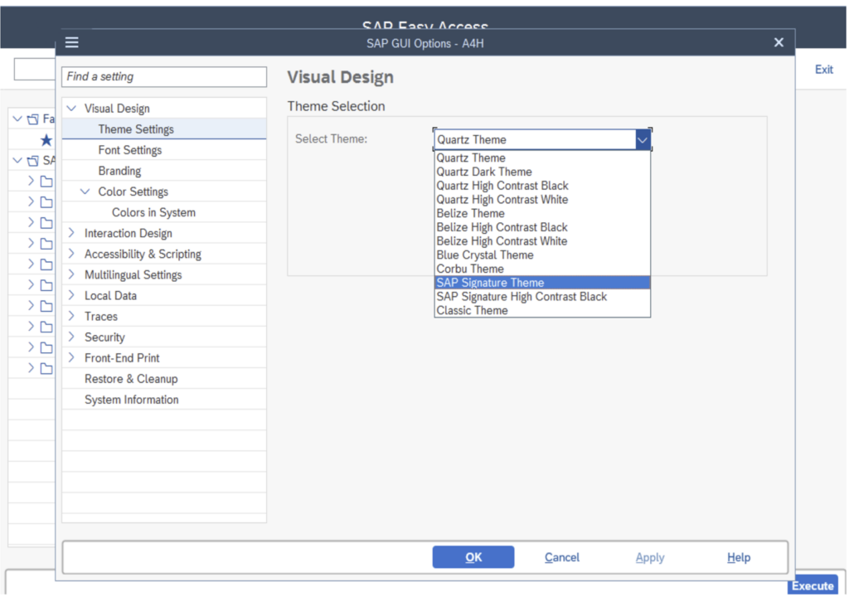849x616 pixels.
Task: Click the Cancel button
Action: pos(561,557)
